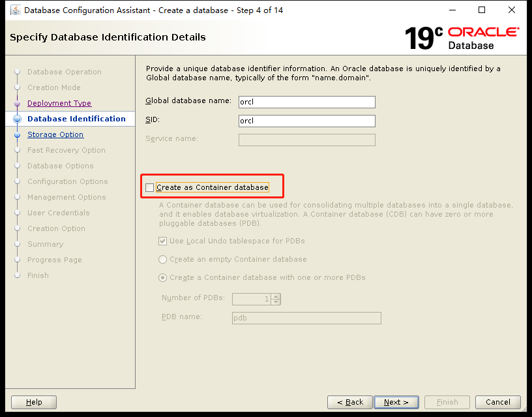
Task: Cancel the database creation wizard
Action: coord(497,403)
